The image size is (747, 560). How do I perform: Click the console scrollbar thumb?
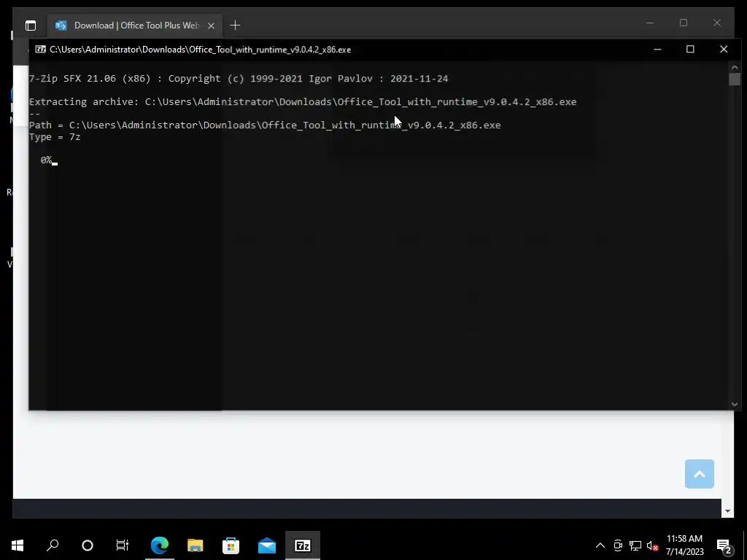[x=734, y=79]
